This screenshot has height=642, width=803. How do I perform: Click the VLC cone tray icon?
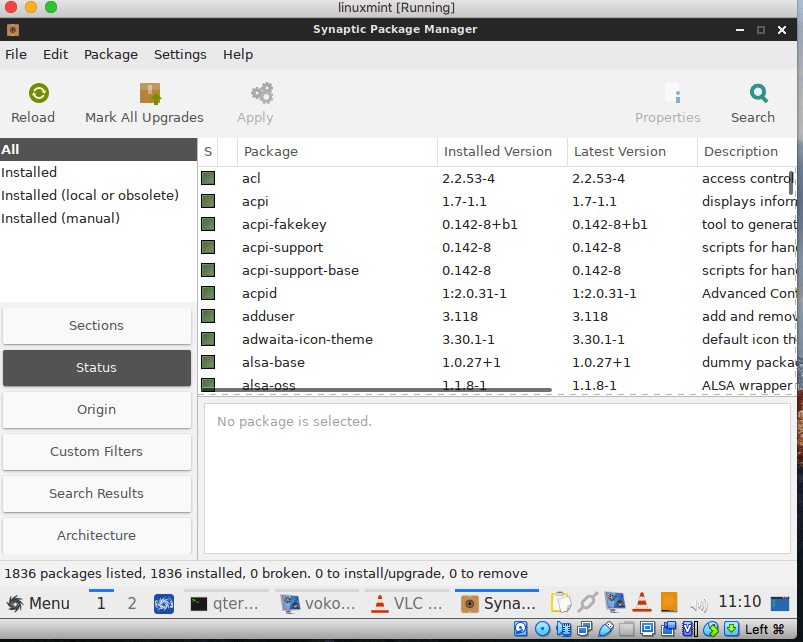point(642,603)
